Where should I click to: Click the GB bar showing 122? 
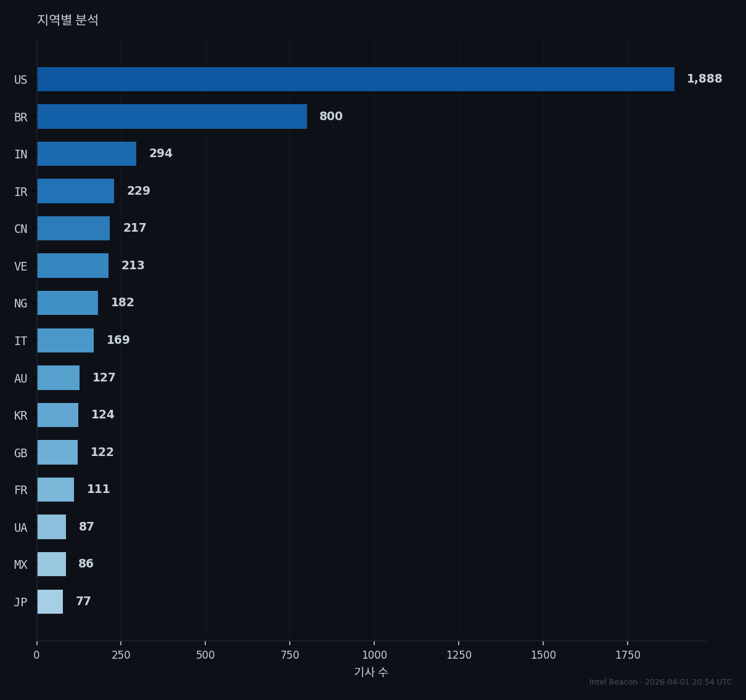57,452
